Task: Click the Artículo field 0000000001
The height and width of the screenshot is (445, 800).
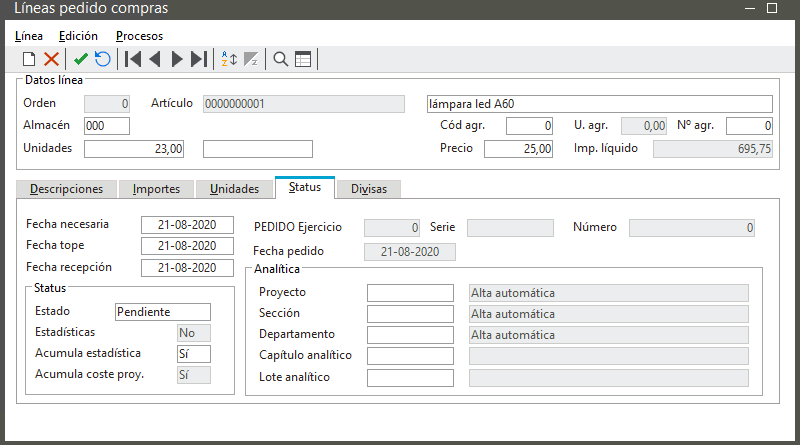Action: pyautogui.click(x=304, y=104)
